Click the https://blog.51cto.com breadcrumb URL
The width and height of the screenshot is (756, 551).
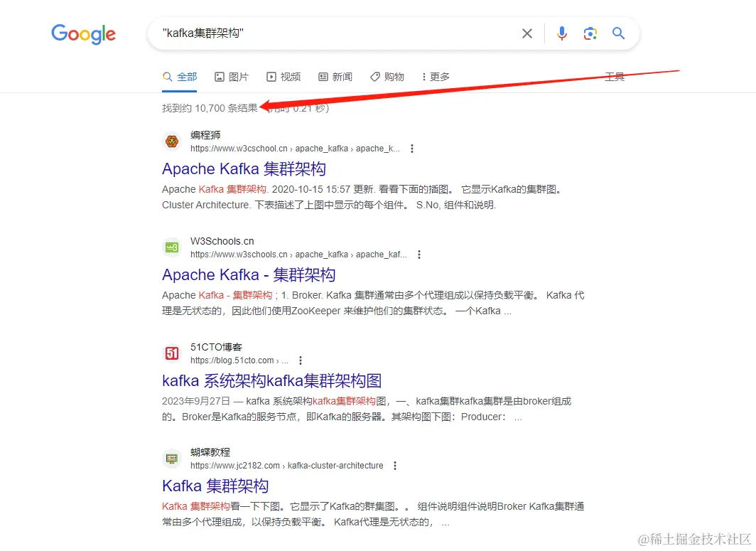click(x=239, y=360)
